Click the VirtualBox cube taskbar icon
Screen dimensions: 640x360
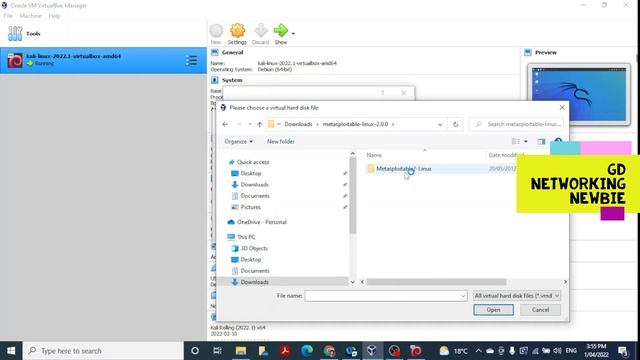tap(372, 351)
